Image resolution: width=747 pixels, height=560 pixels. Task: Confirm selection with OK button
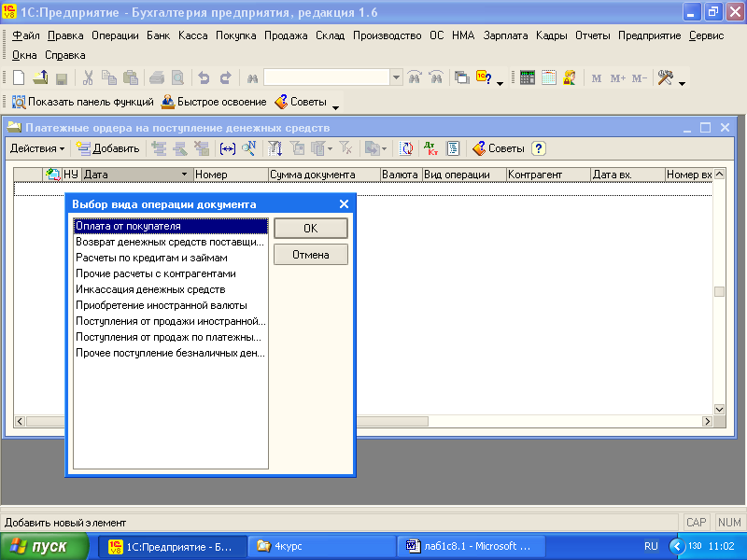click(x=311, y=229)
